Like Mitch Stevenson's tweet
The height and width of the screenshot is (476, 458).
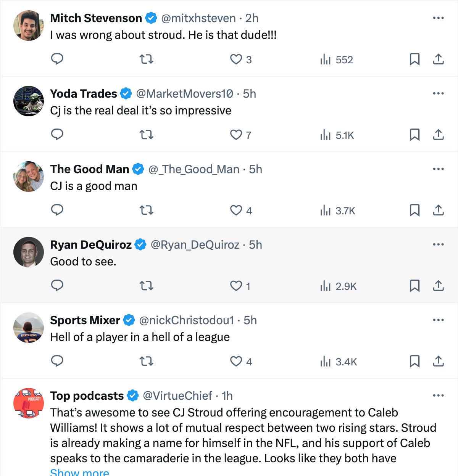pyautogui.click(x=236, y=59)
